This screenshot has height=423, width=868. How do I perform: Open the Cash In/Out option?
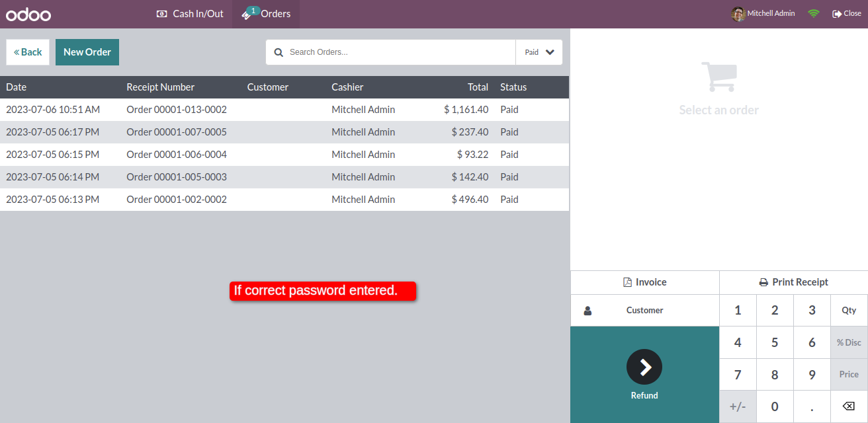tap(190, 14)
